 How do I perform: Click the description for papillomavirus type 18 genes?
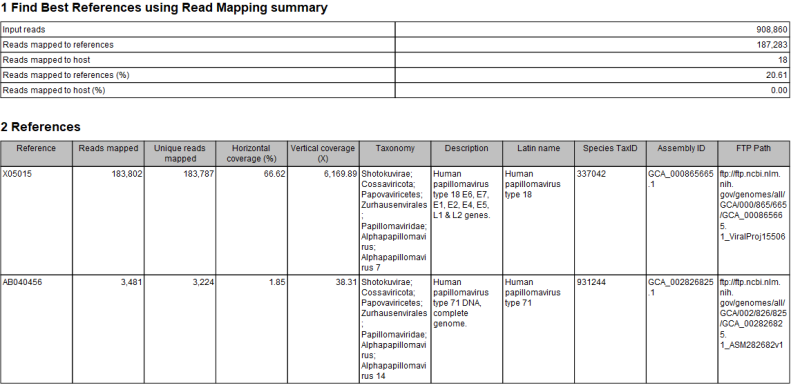[x=461, y=194]
